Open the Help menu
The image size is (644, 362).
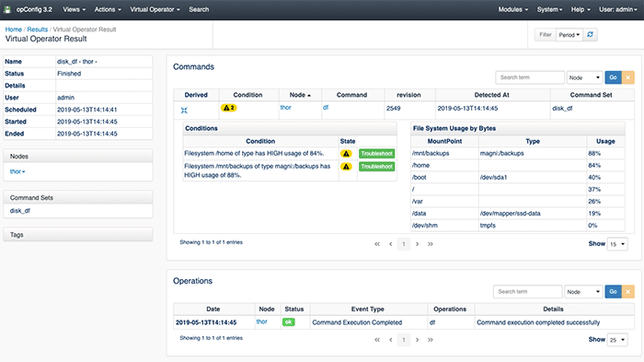(x=581, y=9)
